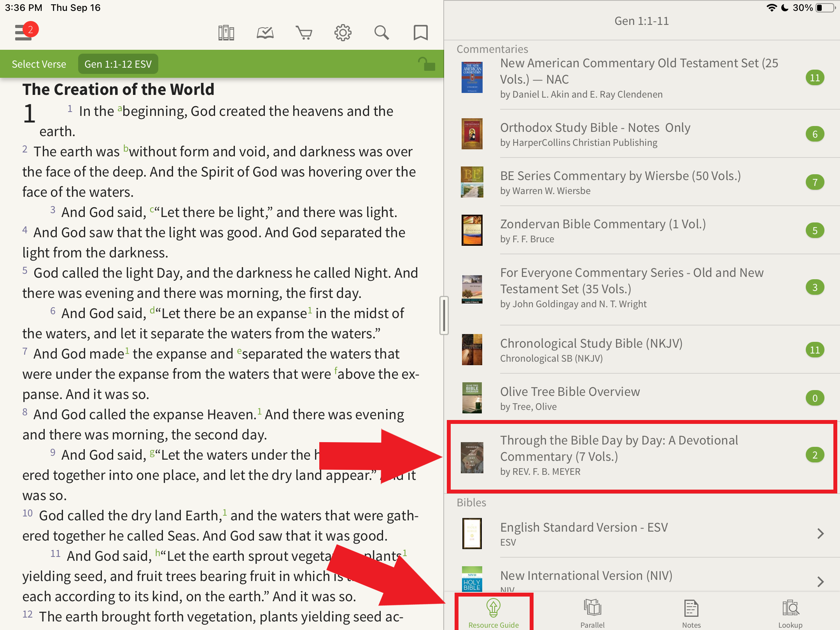Tap the 6 hits badge for Orthodox Study Bible

click(x=815, y=134)
